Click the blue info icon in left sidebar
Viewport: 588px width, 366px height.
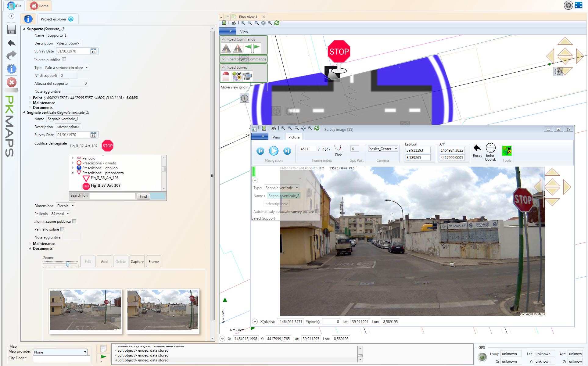[x=12, y=69]
